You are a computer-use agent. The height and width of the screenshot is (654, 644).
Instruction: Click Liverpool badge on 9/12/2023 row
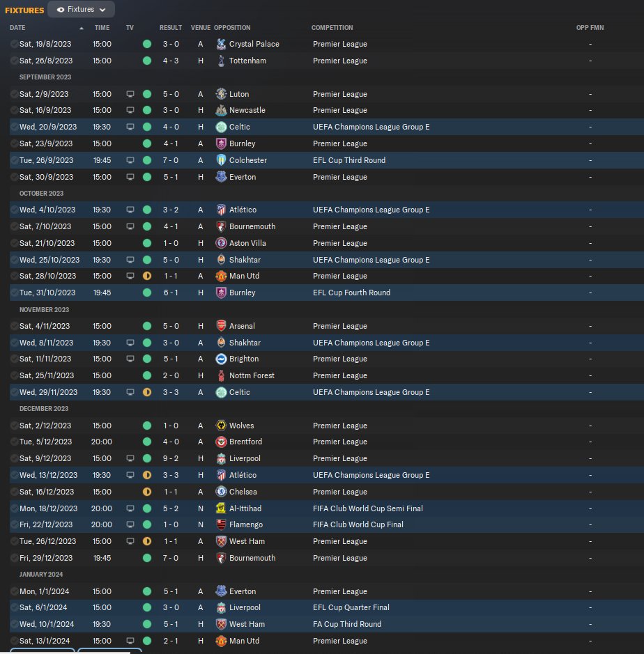[x=221, y=458]
